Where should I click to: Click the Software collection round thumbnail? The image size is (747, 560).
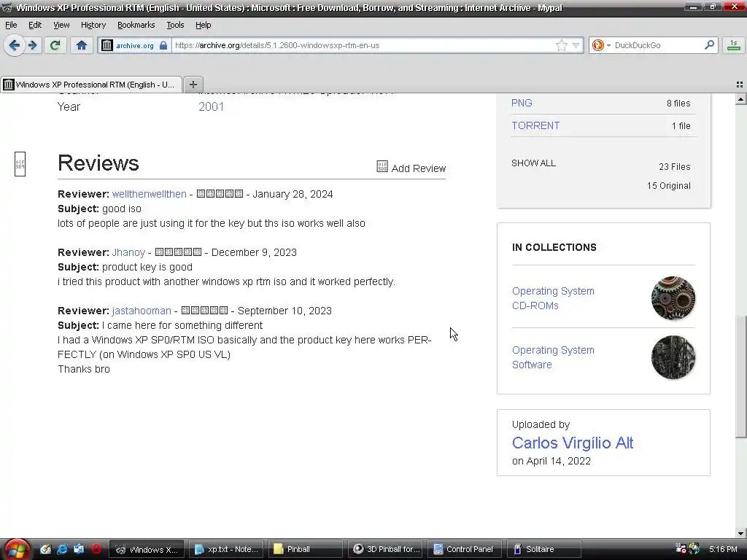click(673, 357)
